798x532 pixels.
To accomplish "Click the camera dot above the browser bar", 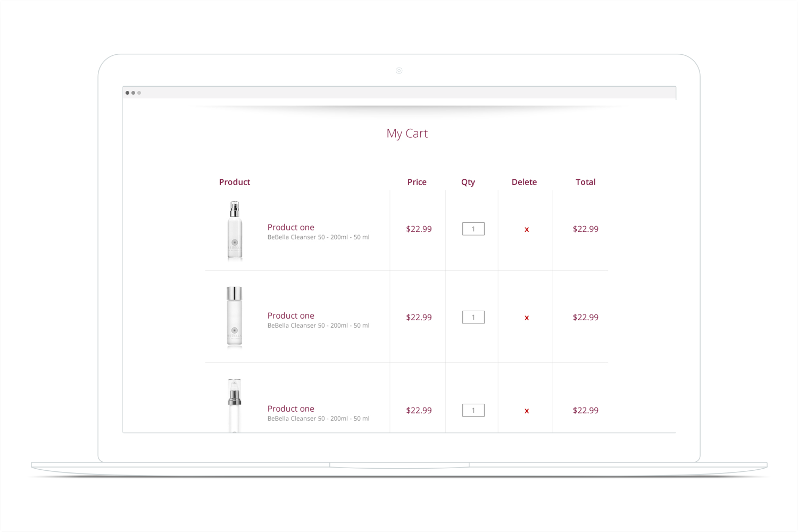I will point(399,70).
